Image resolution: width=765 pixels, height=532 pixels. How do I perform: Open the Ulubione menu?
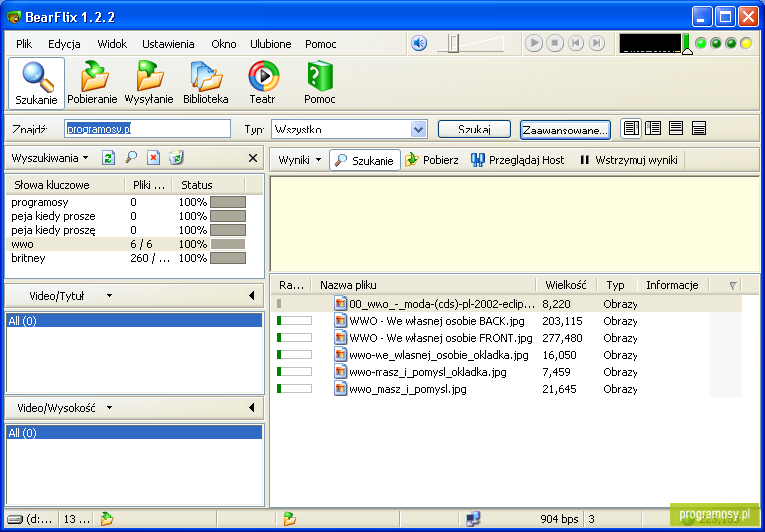pos(271,44)
